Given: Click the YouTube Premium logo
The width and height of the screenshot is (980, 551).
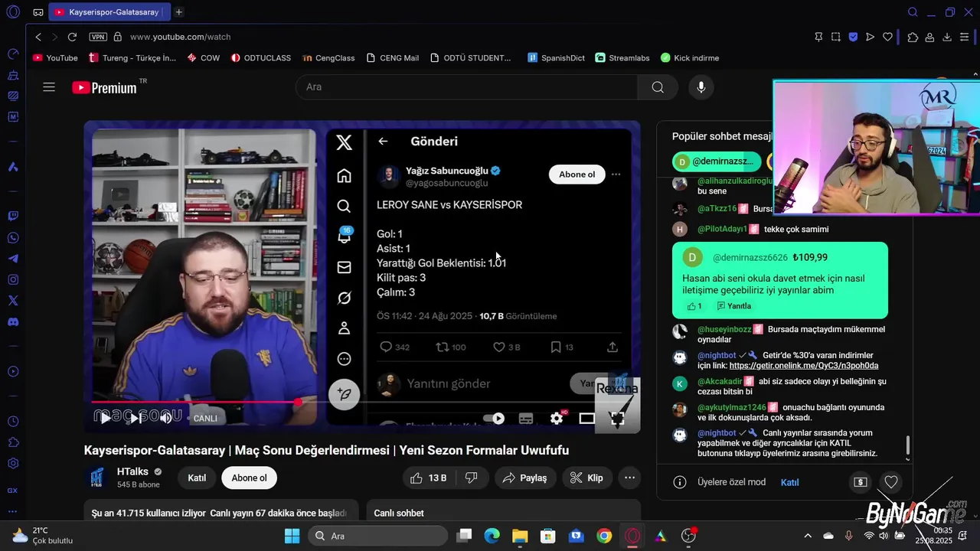Looking at the screenshot, I should 105,87.
